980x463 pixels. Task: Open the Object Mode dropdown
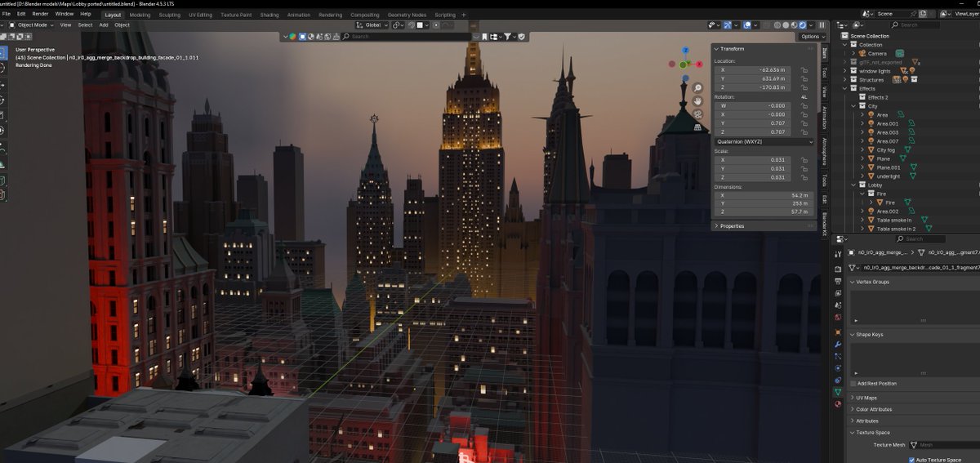point(31,24)
